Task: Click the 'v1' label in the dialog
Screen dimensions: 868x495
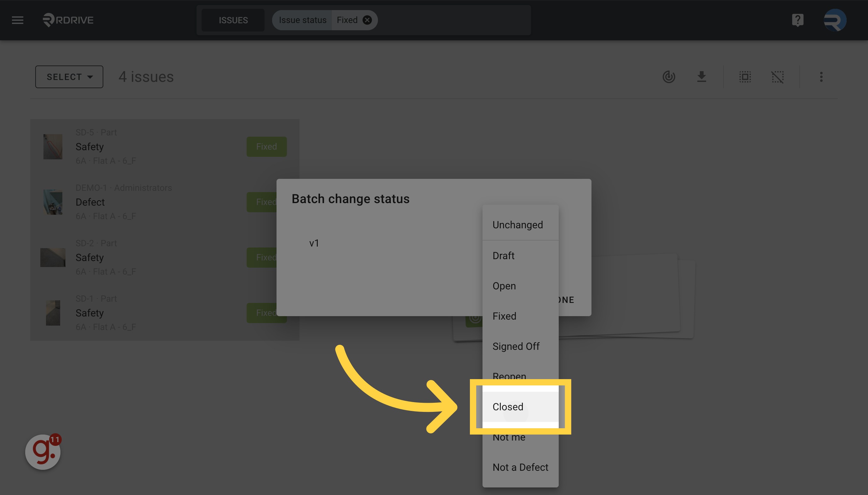Action: coord(314,243)
